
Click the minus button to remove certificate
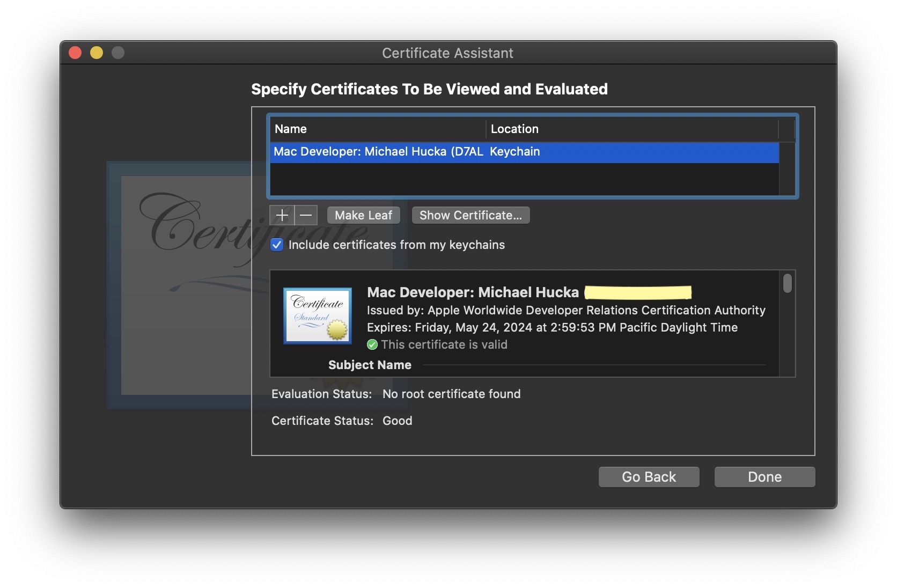click(306, 215)
